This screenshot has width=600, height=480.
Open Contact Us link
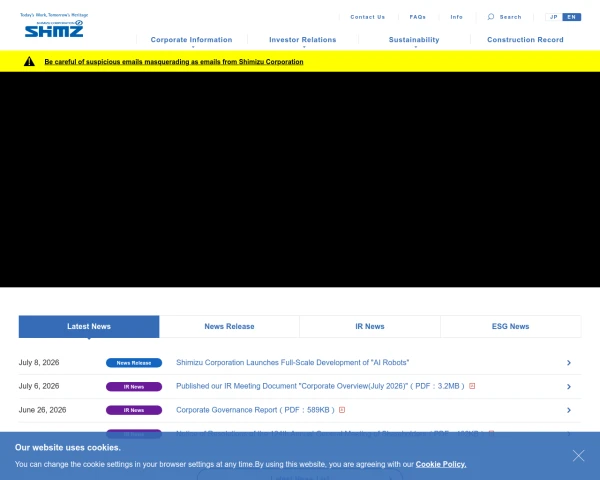point(368,17)
